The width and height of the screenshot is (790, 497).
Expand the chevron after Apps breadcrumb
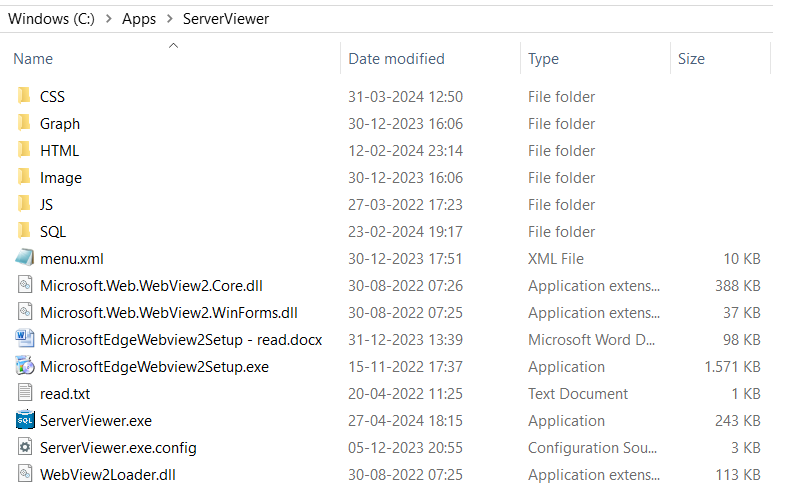pyautogui.click(x=169, y=19)
